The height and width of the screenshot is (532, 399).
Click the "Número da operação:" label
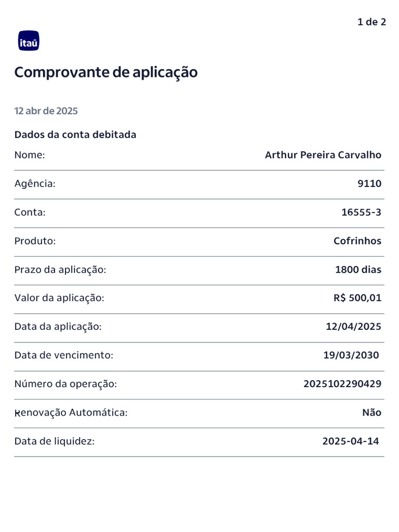pos(66,384)
